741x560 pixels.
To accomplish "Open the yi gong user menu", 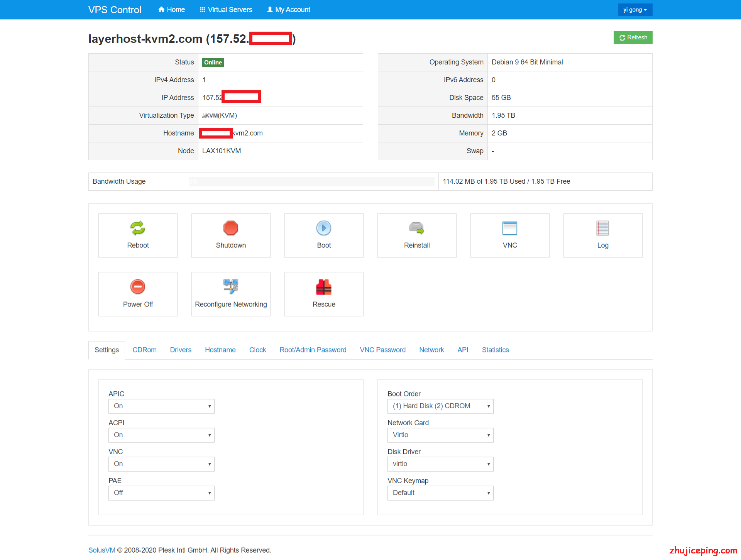I will coord(635,10).
